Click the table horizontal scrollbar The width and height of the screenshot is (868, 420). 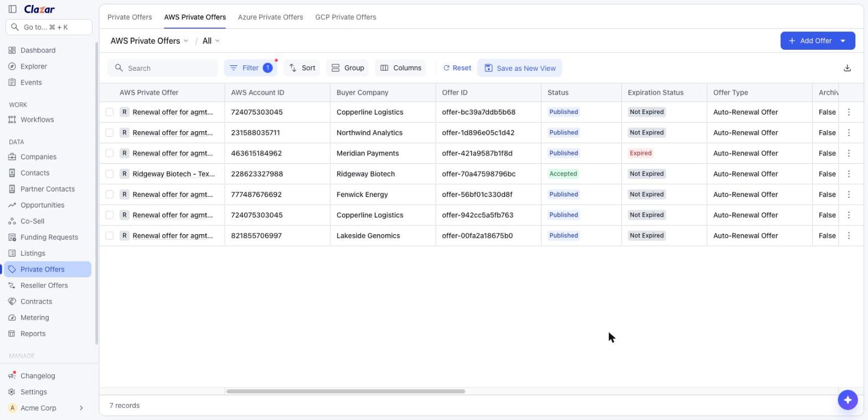coord(345,391)
